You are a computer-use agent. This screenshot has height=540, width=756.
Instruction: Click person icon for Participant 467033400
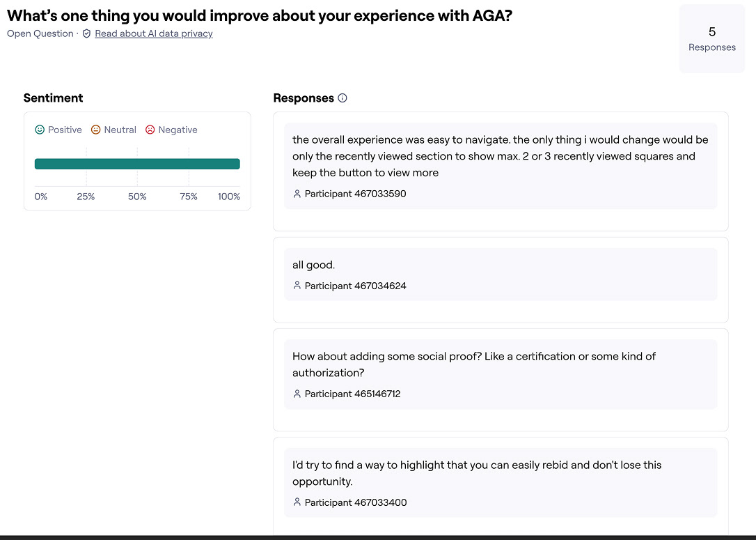[297, 502]
